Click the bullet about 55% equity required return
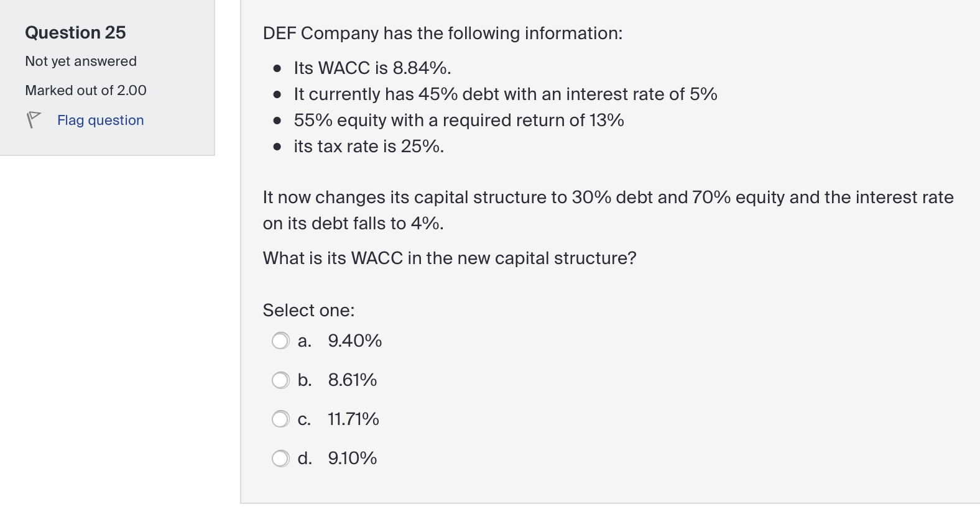 pyautogui.click(x=458, y=120)
